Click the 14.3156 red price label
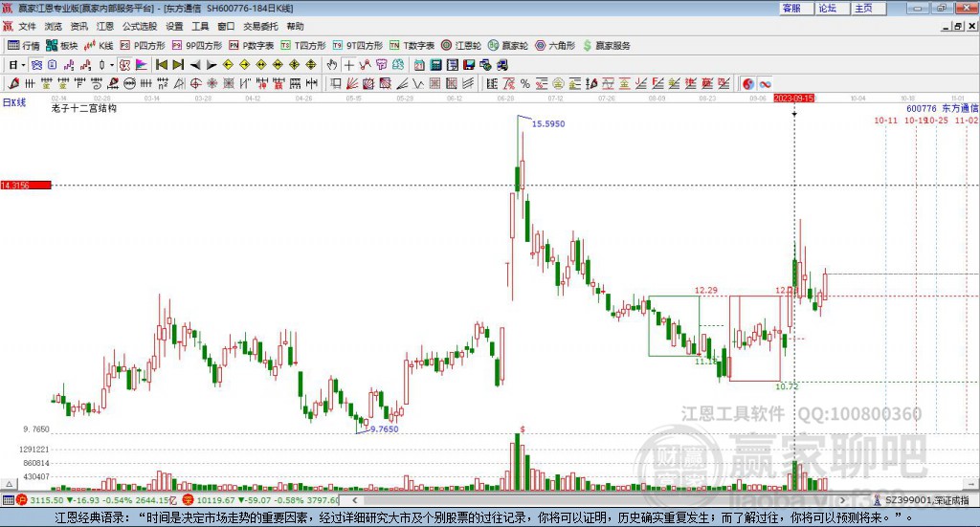 click(x=26, y=185)
